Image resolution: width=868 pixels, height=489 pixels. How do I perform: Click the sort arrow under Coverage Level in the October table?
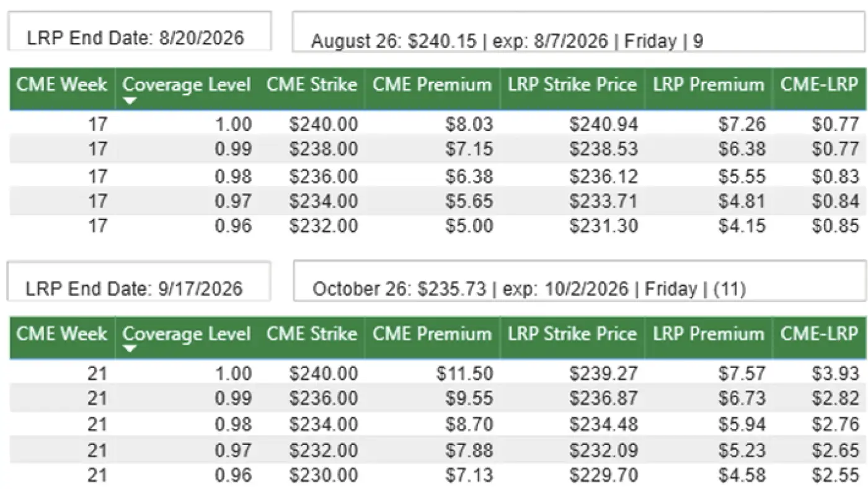130,350
